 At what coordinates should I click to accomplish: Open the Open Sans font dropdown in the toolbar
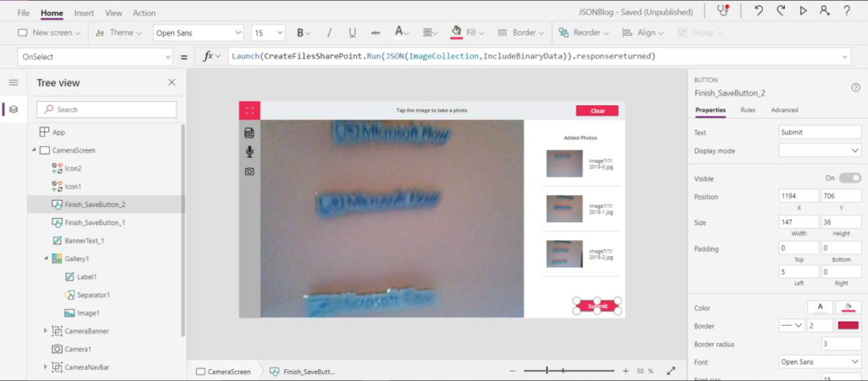(198, 33)
